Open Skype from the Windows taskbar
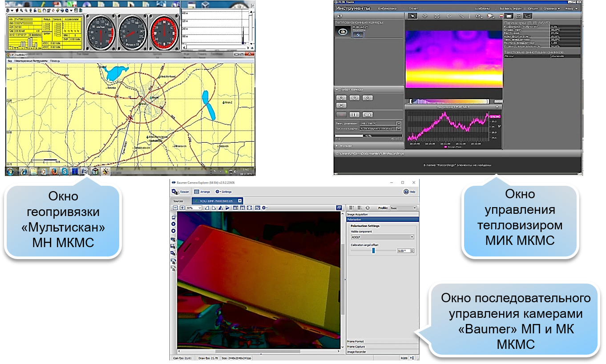 click(x=65, y=172)
